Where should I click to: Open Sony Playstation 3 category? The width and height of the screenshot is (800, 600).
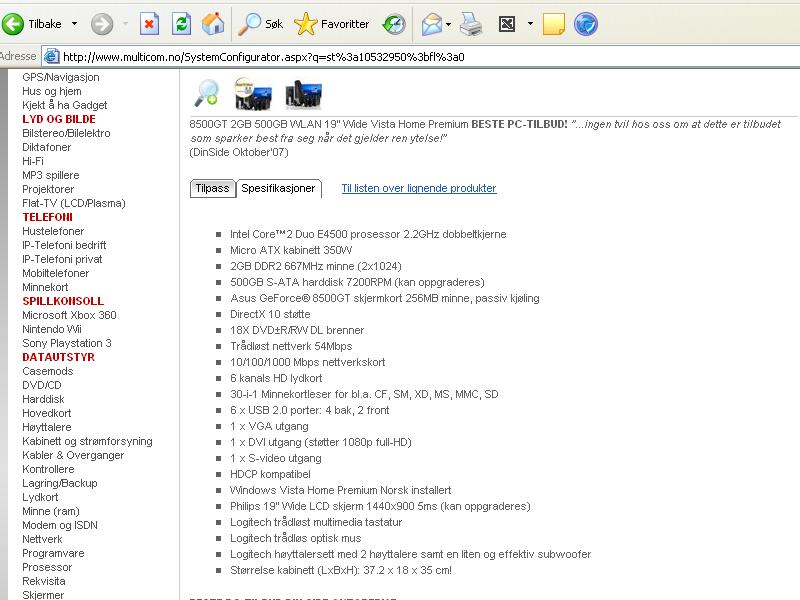coord(67,343)
